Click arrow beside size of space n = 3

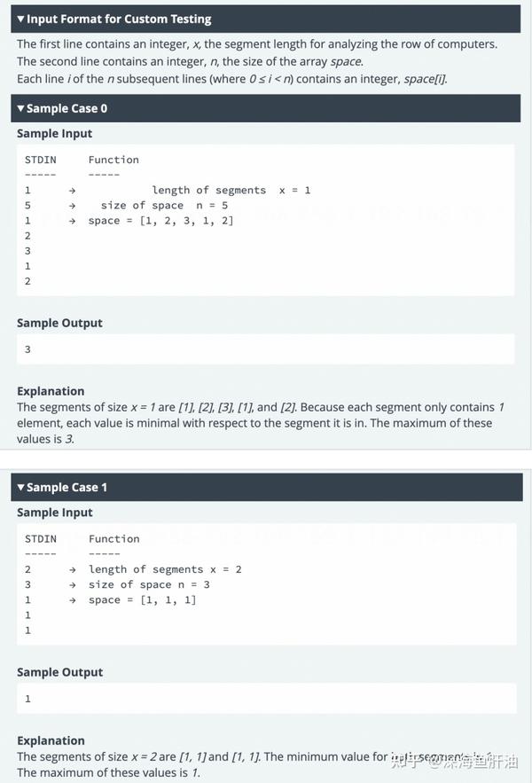click(x=73, y=584)
